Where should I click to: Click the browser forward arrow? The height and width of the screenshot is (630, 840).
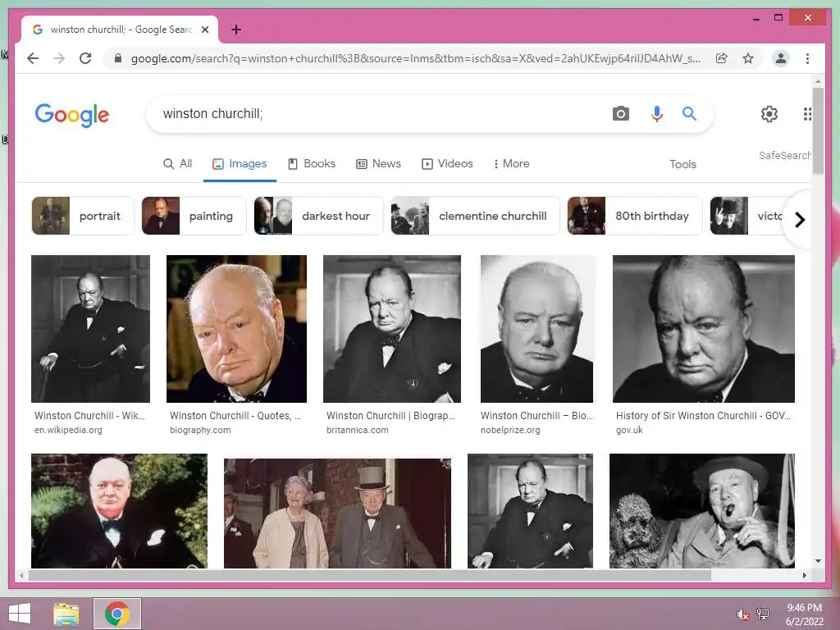point(59,58)
